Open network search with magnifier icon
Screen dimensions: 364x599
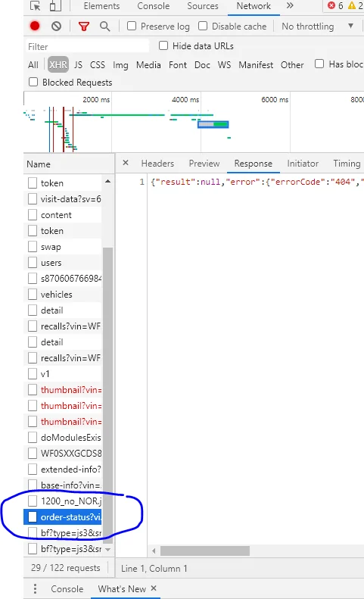coord(104,26)
